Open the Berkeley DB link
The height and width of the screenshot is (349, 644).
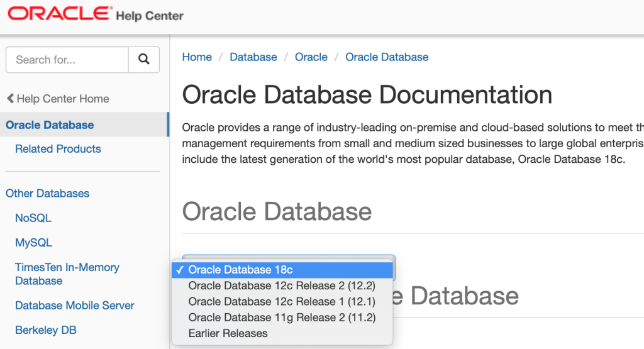pyautogui.click(x=46, y=330)
